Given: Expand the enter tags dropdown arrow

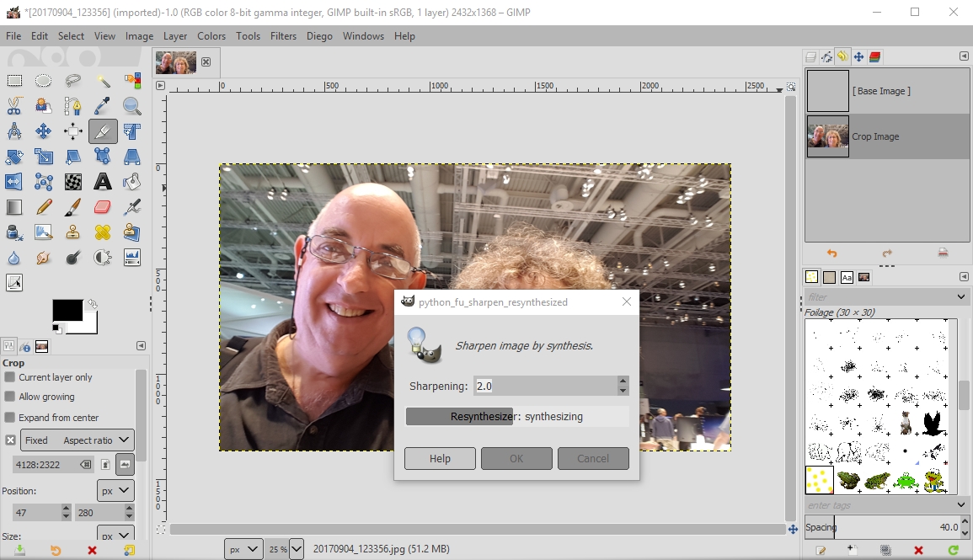Looking at the screenshot, I should point(960,504).
